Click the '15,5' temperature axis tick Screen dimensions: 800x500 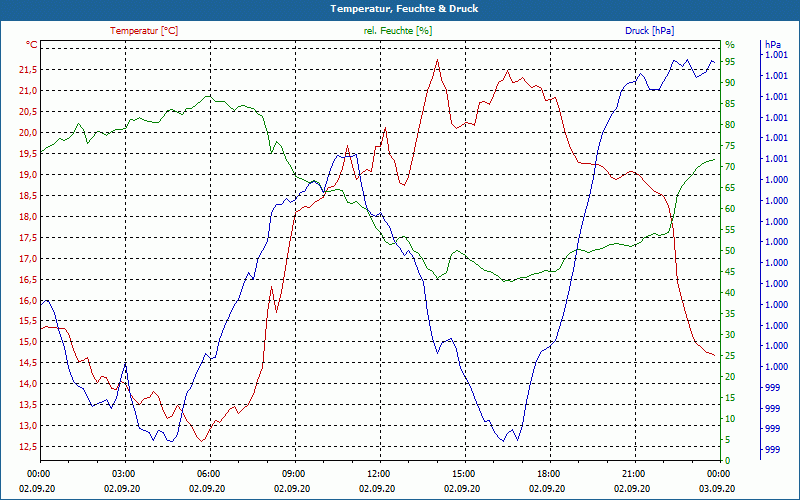point(28,321)
